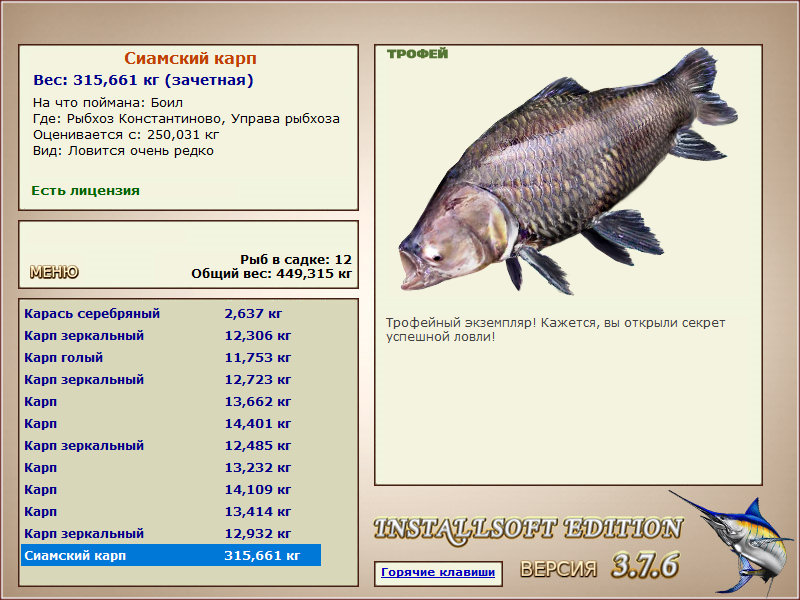Select Карп weighing 14,109 кг
Viewport: 800px width, 600px height.
[x=171, y=489]
